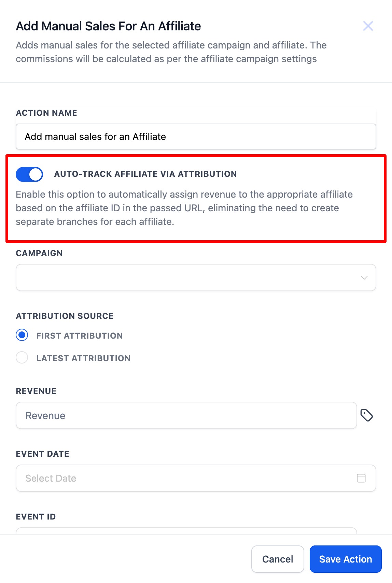This screenshot has width=392, height=583.
Task: Close the Add Manual Sales dialog
Action: pos(368,26)
